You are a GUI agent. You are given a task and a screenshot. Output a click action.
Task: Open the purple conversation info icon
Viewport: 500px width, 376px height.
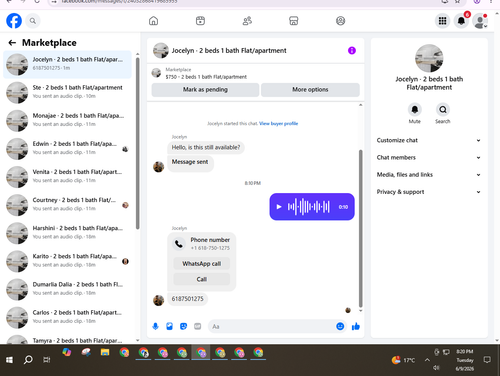352,50
